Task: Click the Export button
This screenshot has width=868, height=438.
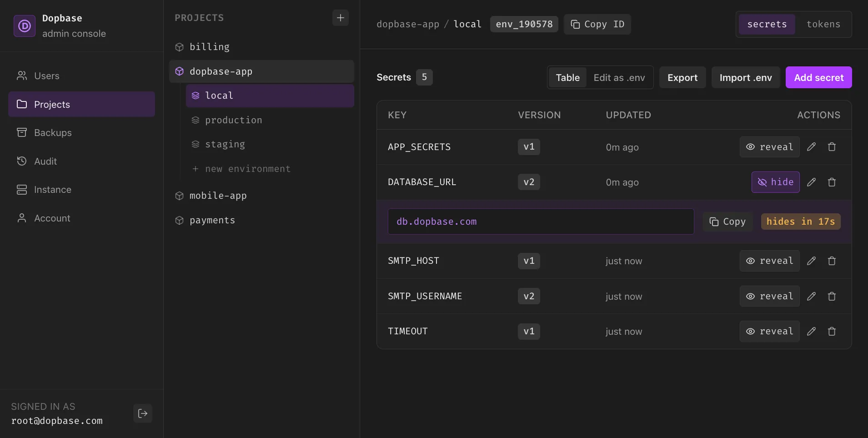Action: click(682, 78)
